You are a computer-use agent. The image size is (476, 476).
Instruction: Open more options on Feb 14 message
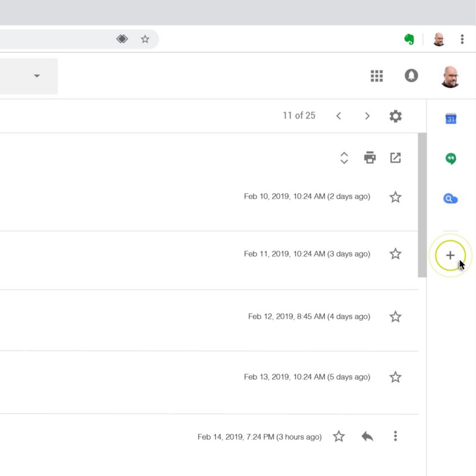(x=395, y=437)
